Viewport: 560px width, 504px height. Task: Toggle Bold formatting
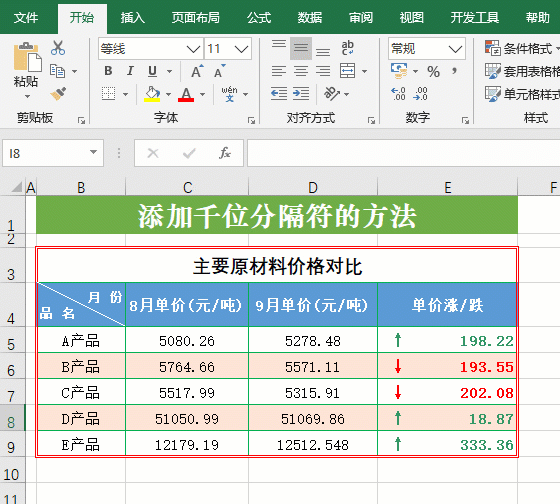108,71
